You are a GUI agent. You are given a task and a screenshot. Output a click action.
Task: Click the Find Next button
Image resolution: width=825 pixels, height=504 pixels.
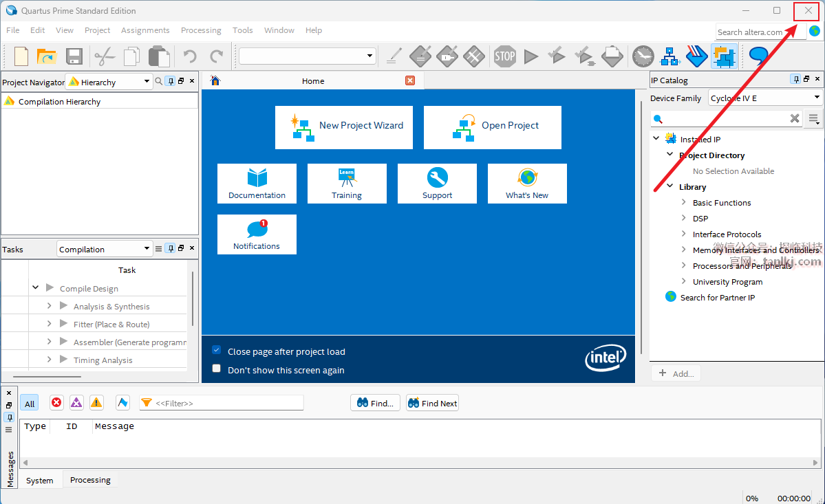(432, 404)
